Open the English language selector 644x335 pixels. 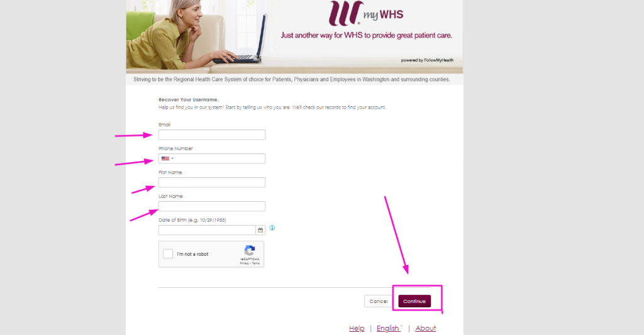pos(389,328)
